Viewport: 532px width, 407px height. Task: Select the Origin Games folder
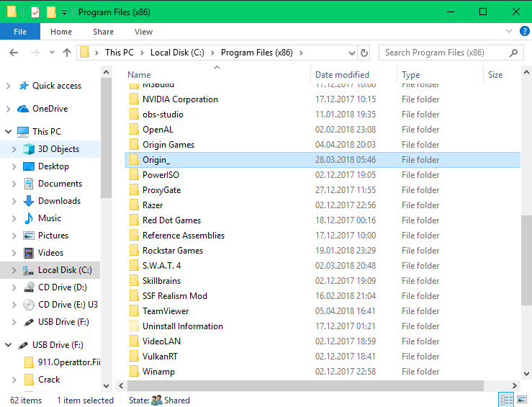168,145
